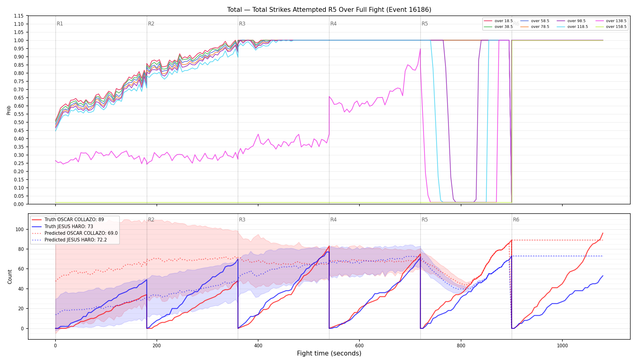Image resolution: width=637 pixels, height=364 pixels.
Task: Click the 0 tick on the Count y-axis
Action: [22, 329]
